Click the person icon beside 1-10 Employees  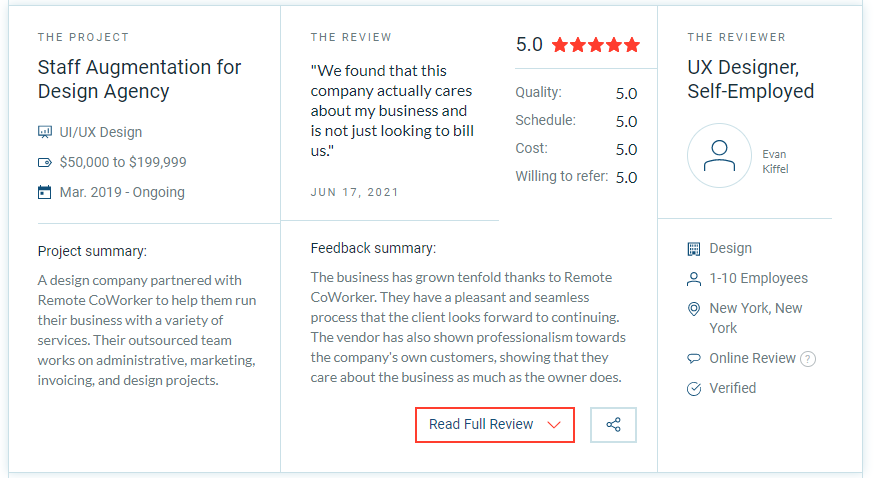point(694,279)
